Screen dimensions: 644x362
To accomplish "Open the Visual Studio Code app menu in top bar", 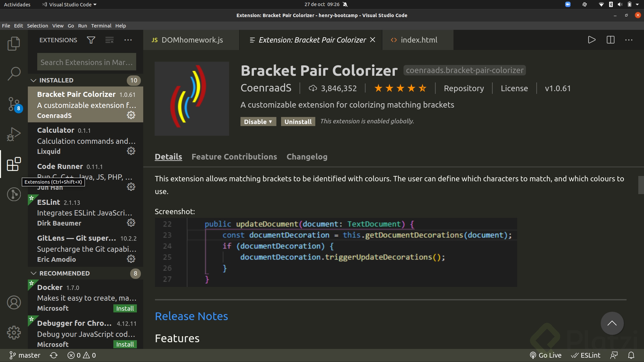I will pos(69,4).
